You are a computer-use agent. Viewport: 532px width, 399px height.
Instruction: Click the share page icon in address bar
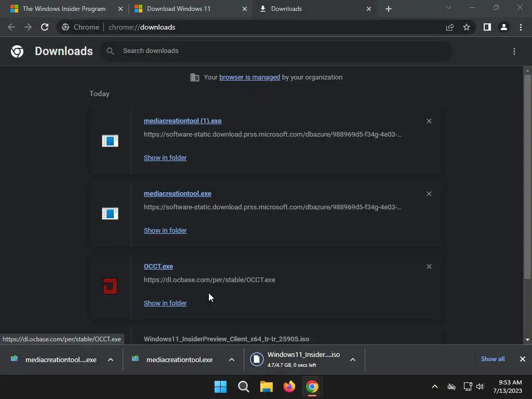click(x=450, y=27)
